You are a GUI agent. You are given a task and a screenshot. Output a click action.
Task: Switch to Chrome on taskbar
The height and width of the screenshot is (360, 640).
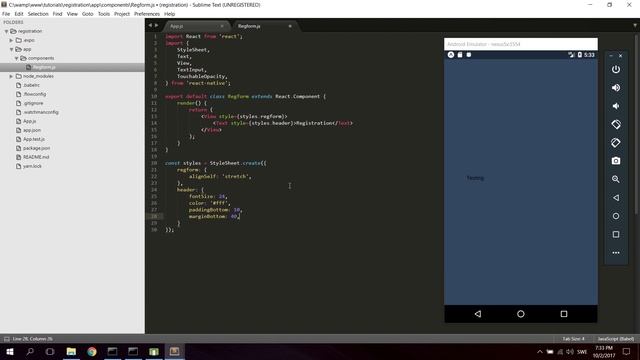pos(92,351)
